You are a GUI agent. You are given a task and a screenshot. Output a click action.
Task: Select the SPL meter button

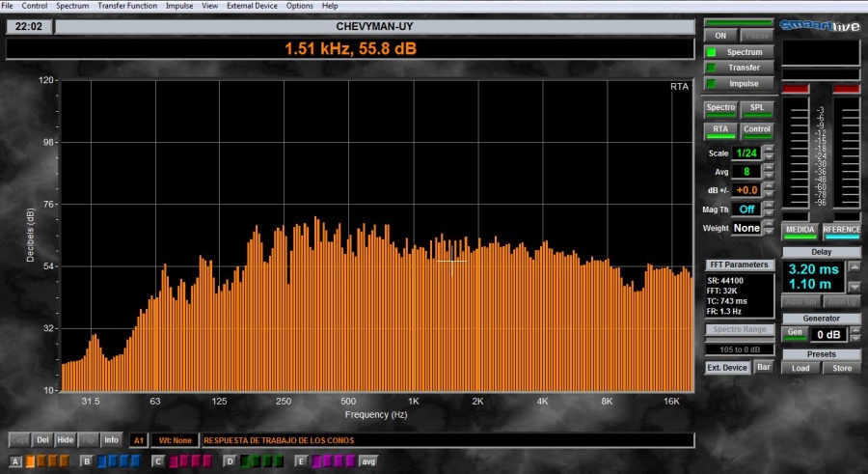pos(756,107)
